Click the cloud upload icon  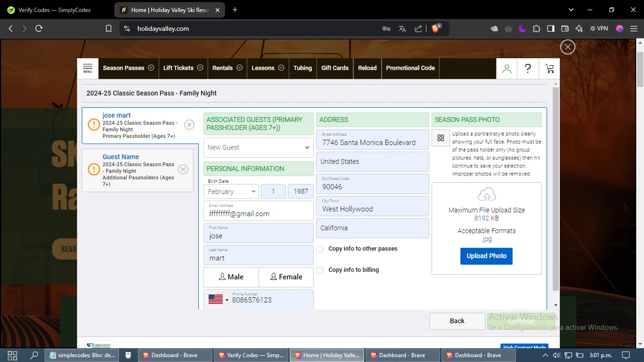(486, 195)
